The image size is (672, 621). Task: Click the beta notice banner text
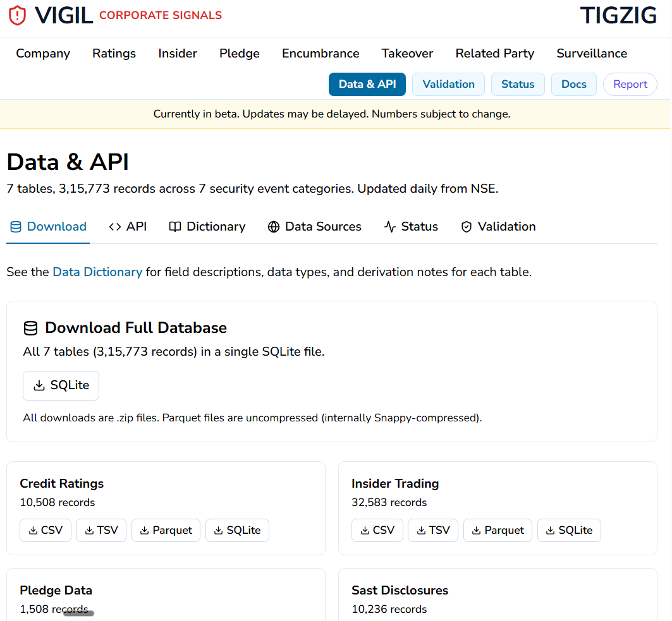pos(332,114)
